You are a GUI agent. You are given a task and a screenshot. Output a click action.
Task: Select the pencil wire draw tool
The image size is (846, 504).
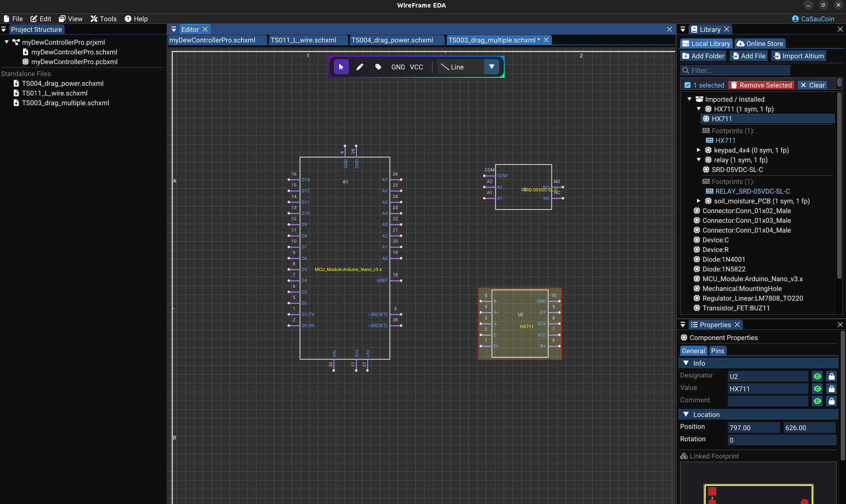pyautogui.click(x=360, y=67)
